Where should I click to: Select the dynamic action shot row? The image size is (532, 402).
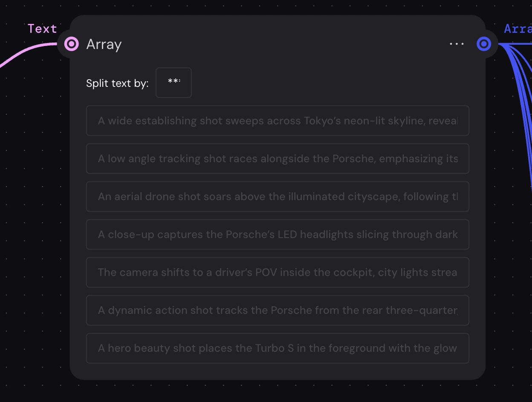[278, 310]
